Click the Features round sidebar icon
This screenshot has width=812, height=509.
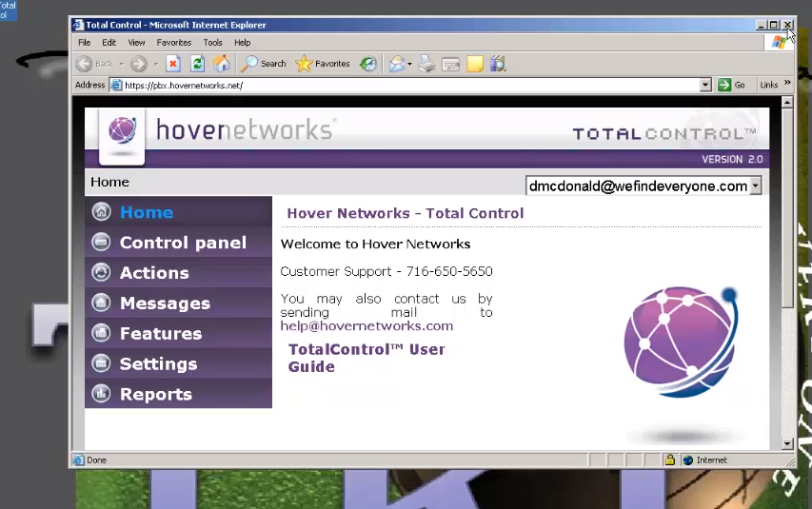(x=101, y=333)
